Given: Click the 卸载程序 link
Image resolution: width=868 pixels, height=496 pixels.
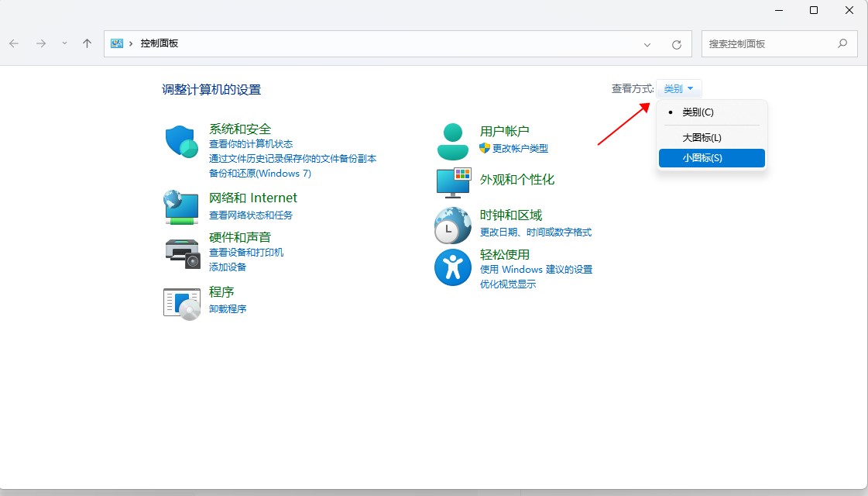Looking at the screenshot, I should click(228, 308).
